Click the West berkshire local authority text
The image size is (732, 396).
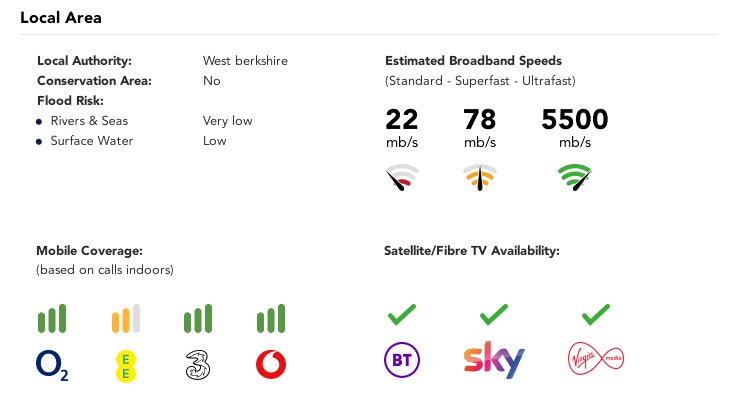point(245,61)
